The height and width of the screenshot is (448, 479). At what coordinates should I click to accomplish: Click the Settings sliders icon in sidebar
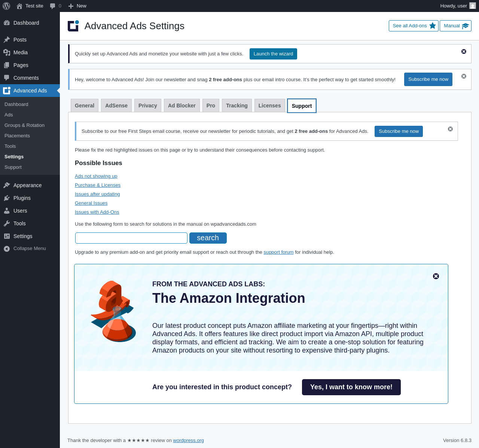(x=7, y=236)
